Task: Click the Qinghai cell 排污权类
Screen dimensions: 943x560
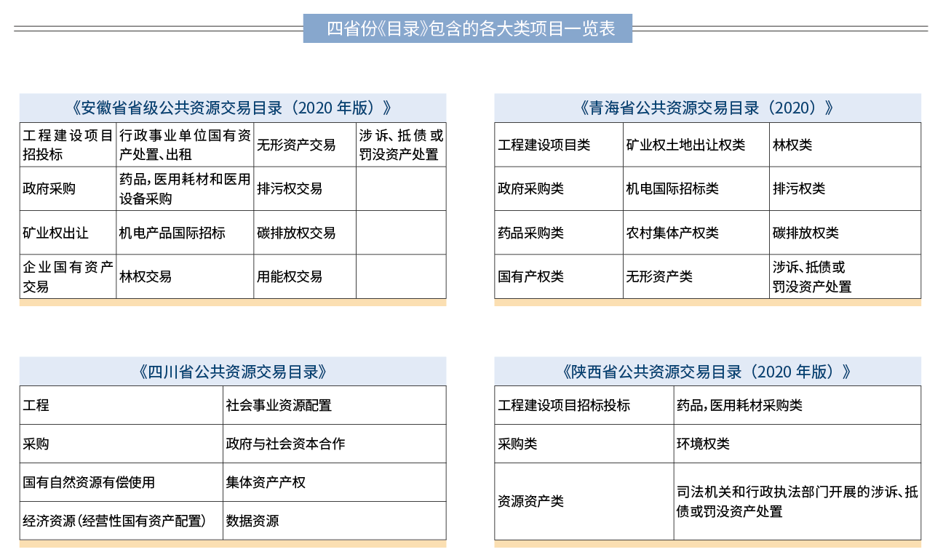Action: (845, 189)
